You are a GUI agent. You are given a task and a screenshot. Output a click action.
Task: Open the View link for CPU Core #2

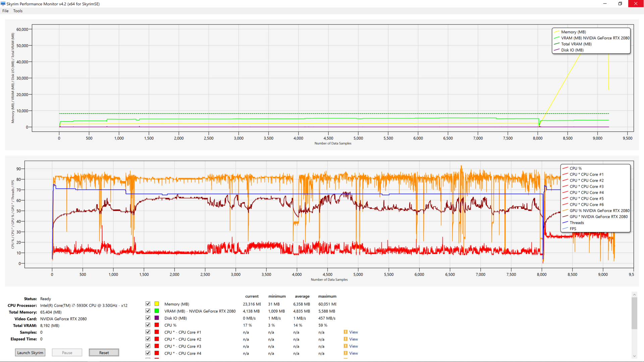tap(354, 339)
